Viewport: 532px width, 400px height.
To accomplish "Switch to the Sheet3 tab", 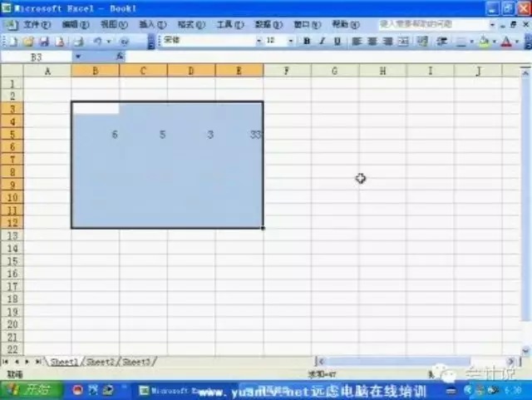I will click(136, 362).
